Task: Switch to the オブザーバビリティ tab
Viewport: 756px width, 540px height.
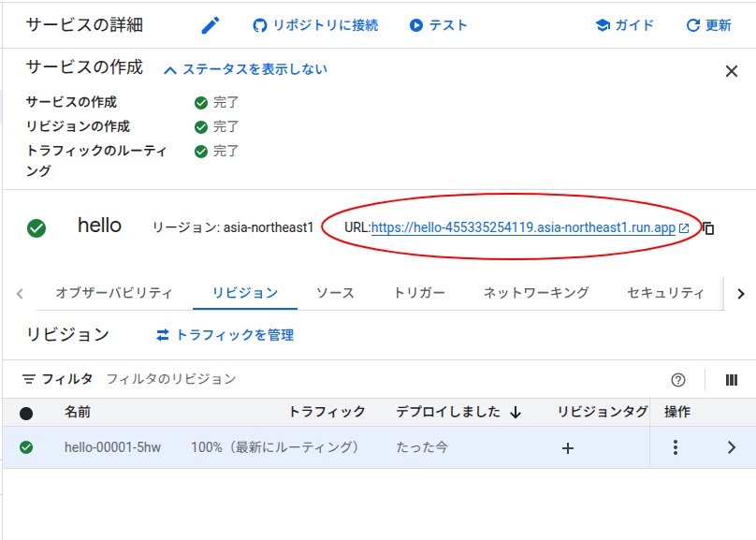Action: tap(113, 293)
